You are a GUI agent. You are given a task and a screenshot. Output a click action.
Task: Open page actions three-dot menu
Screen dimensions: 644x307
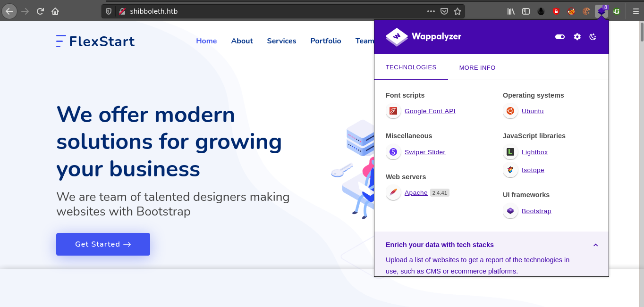click(x=431, y=11)
